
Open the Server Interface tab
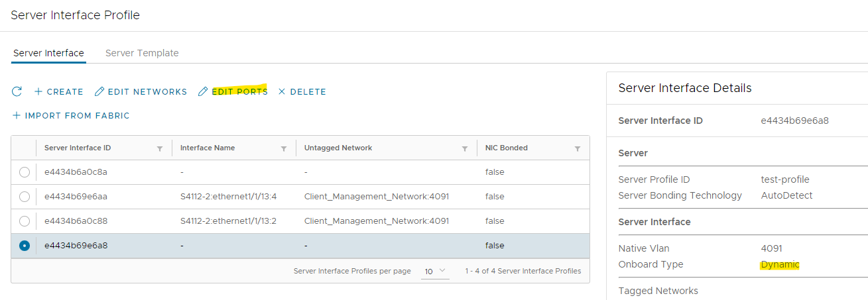click(x=48, y=53)
